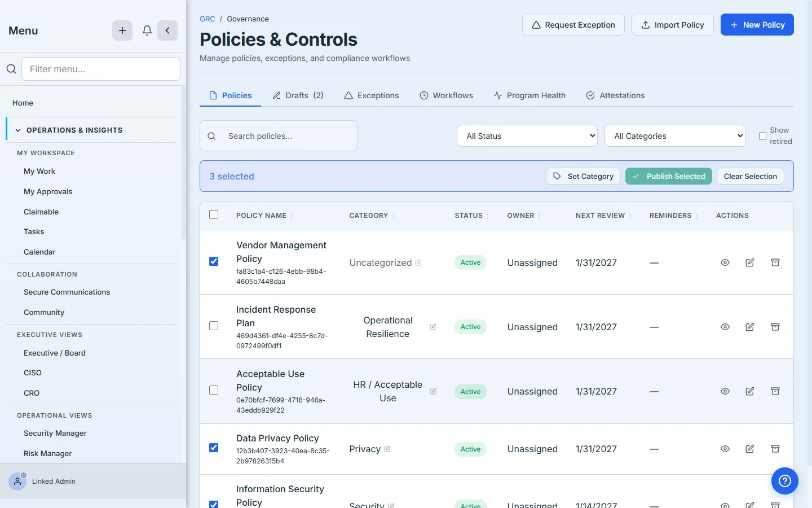Collapse the Operations & Insights section
812x508 pixels.
coord(91,130)
